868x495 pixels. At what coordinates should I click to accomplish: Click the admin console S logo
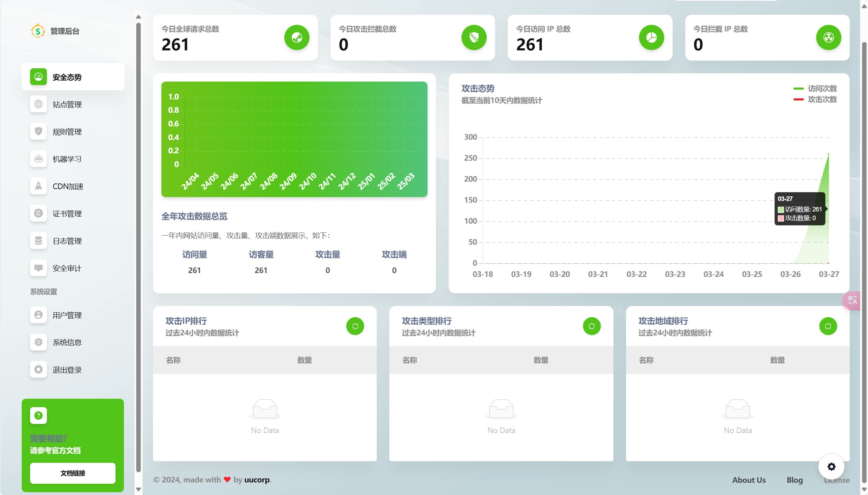coord(38,31)
